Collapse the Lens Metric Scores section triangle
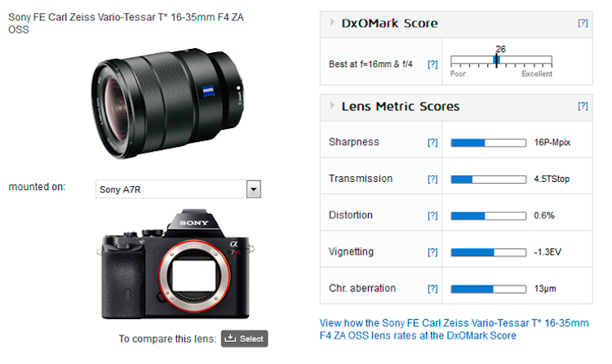The height and width of the screenshot is (364, 612). coord(332,106)
